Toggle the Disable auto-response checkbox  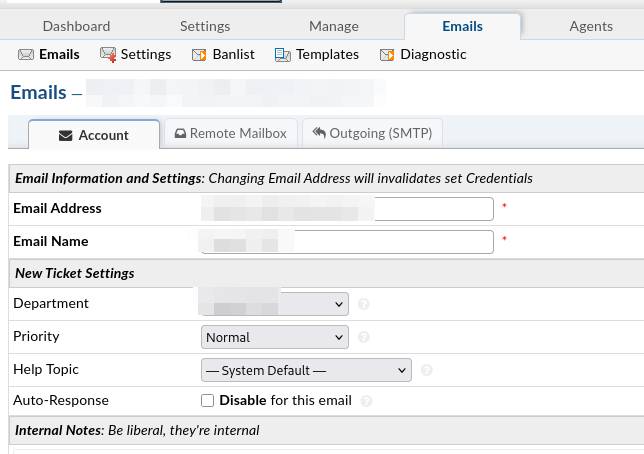[208, 401]
